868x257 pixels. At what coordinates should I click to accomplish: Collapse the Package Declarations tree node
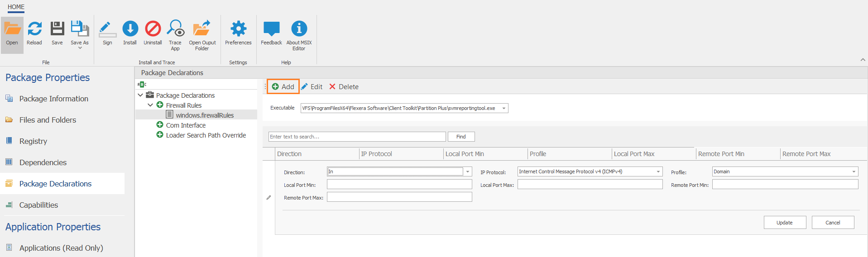click(140, 95)
